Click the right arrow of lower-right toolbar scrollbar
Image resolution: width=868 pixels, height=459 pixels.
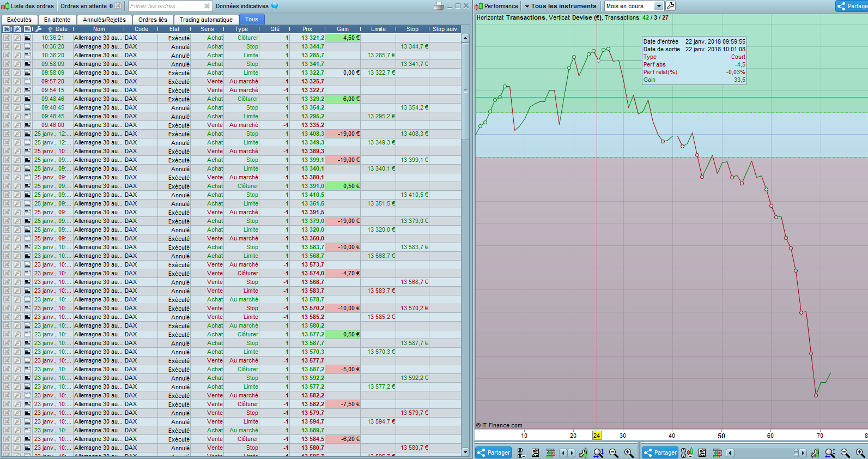803,453
